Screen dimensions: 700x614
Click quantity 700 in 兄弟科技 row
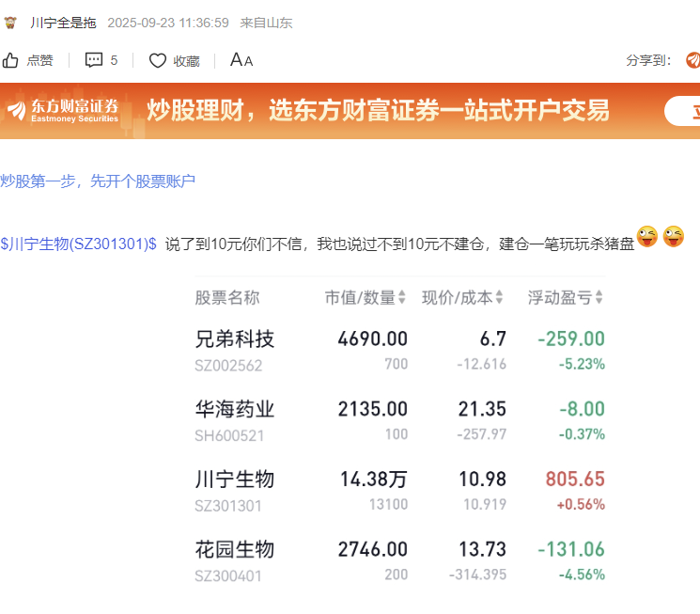[397, 364]
